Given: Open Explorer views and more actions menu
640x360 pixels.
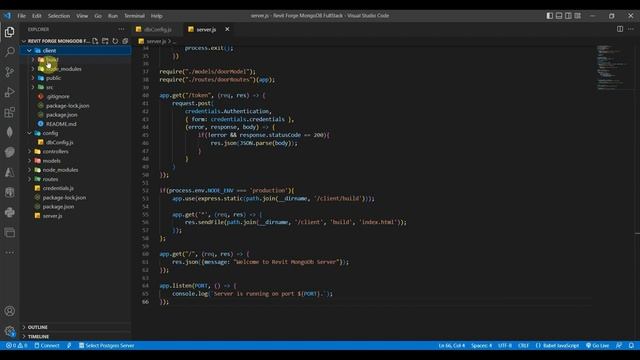Looking at the screenshot, I should click(121, 29).
